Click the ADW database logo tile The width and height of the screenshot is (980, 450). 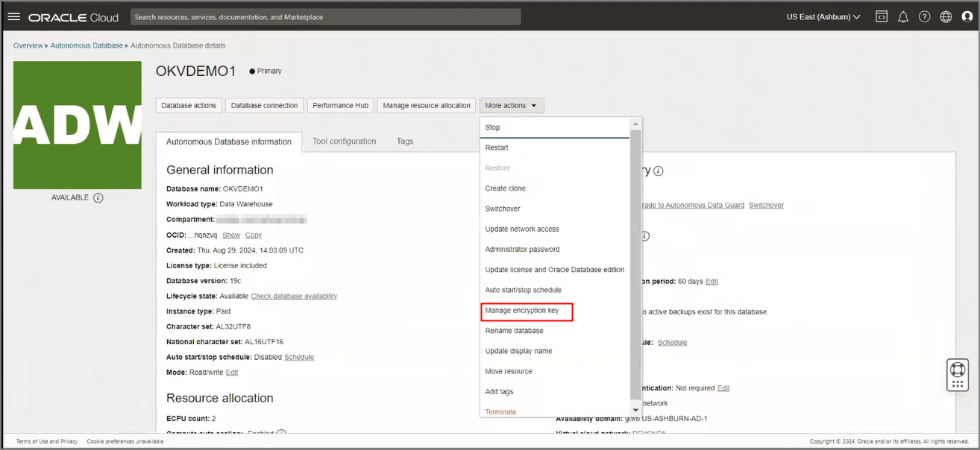coord(78,125)
